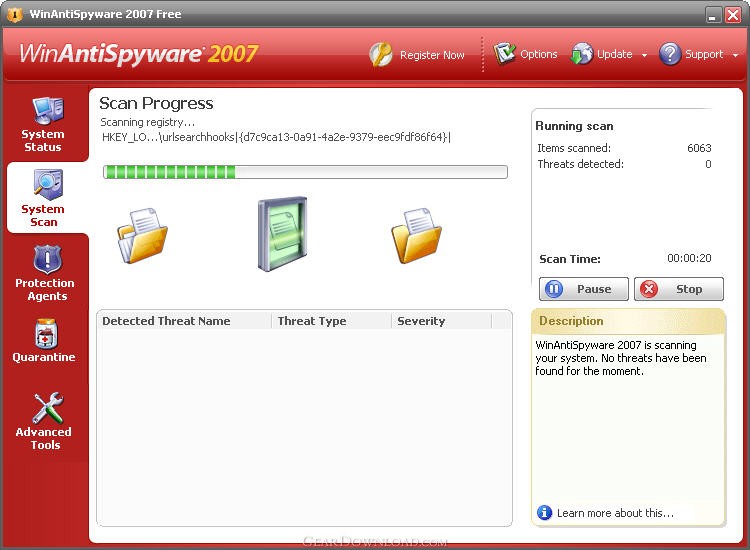
Task: Select the System Scan magnifier icon
Action: (48, 184)
